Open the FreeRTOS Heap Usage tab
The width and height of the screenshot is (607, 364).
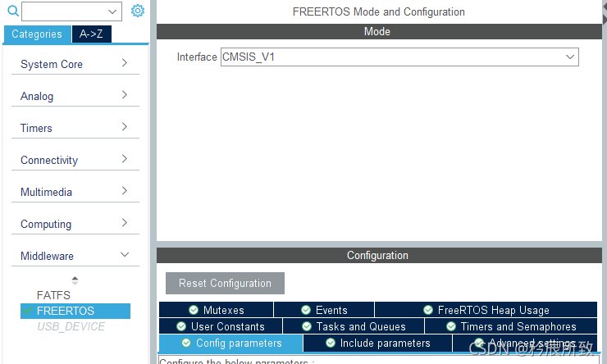coord(486,310)
